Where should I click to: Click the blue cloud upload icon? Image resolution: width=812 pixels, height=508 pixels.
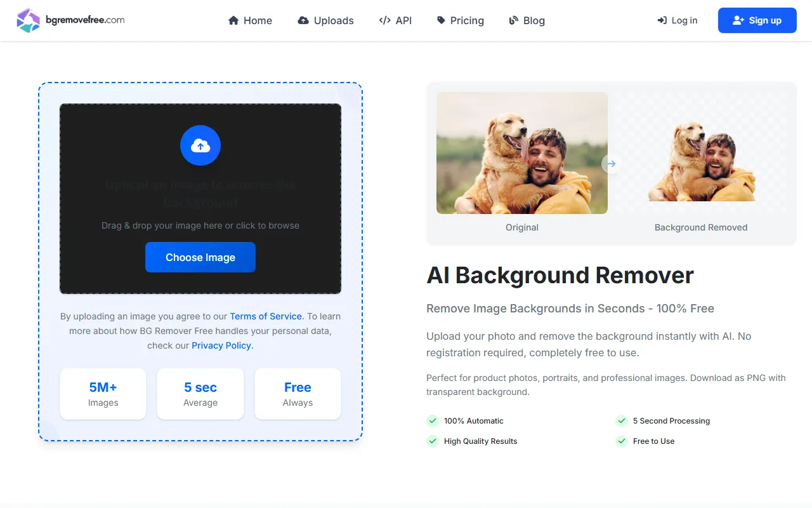200,145
